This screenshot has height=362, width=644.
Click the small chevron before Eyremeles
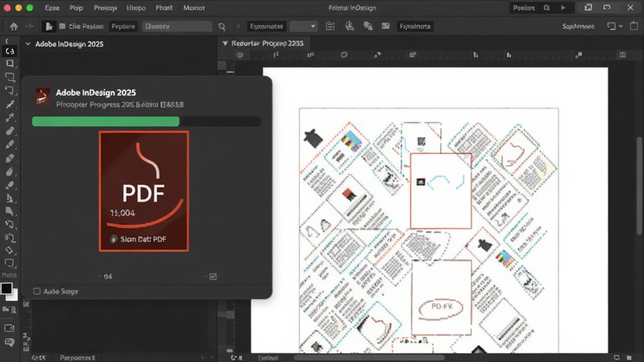tap(238, 26)
